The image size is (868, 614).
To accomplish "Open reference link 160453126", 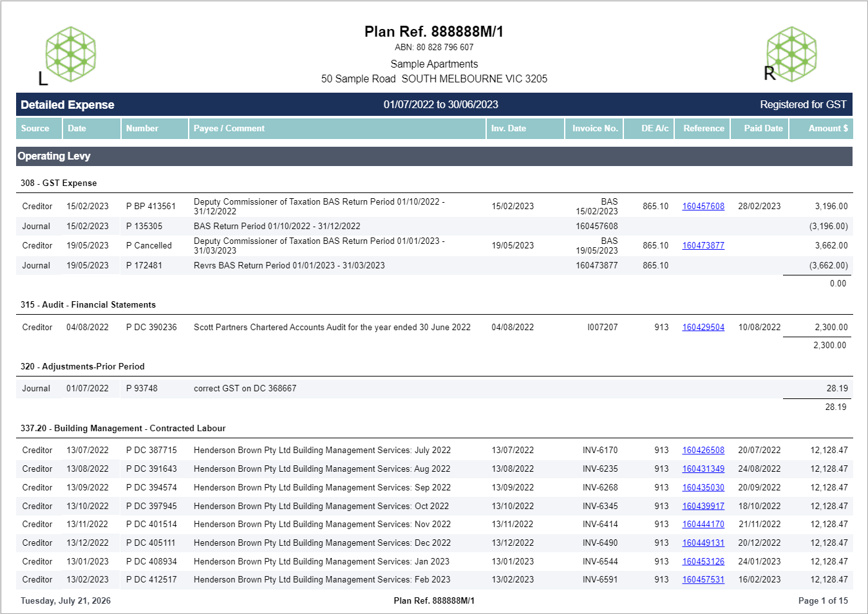I will [703, 562].
